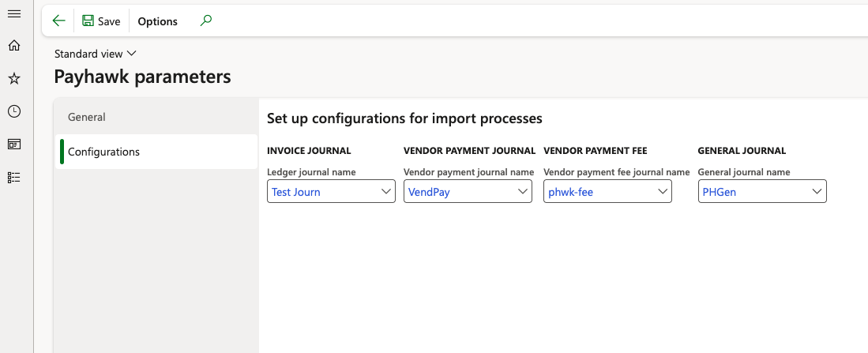Click the phwk-fee field value

570,192
